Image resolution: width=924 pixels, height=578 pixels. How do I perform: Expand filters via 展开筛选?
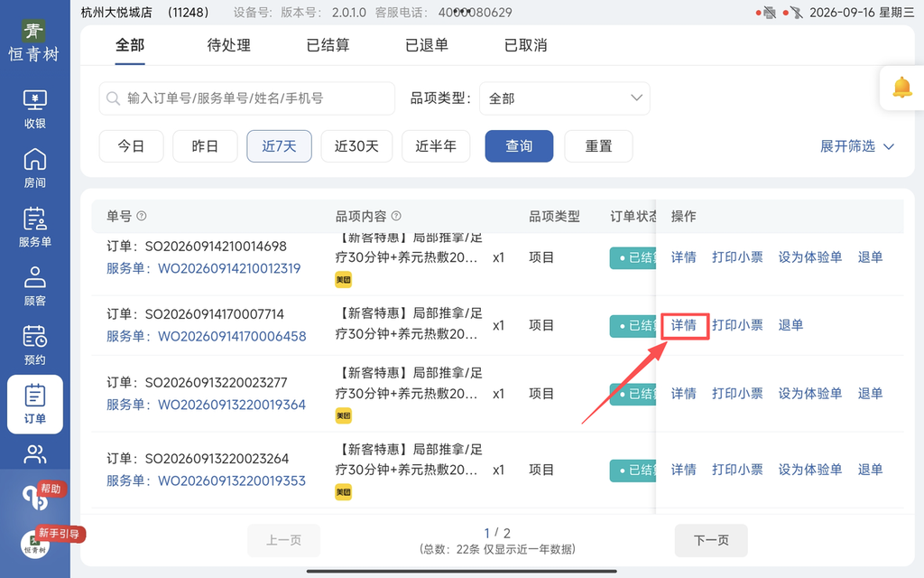(x=857, y=146)
